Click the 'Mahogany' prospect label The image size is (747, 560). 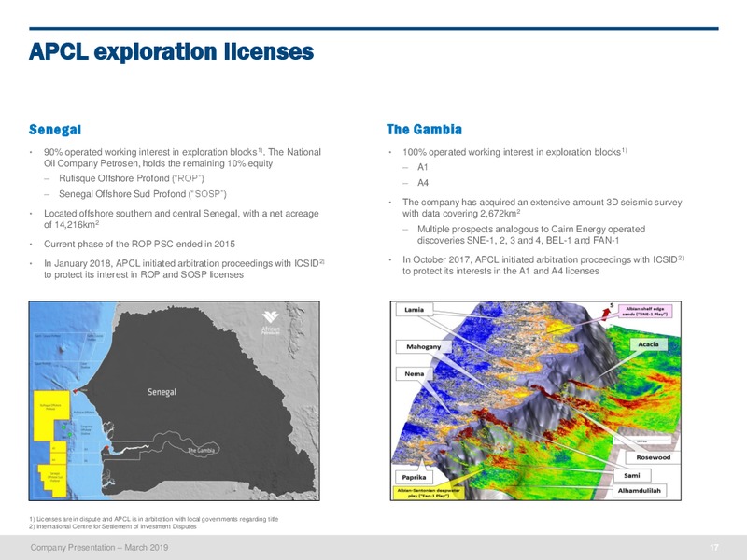click(424, 347)
